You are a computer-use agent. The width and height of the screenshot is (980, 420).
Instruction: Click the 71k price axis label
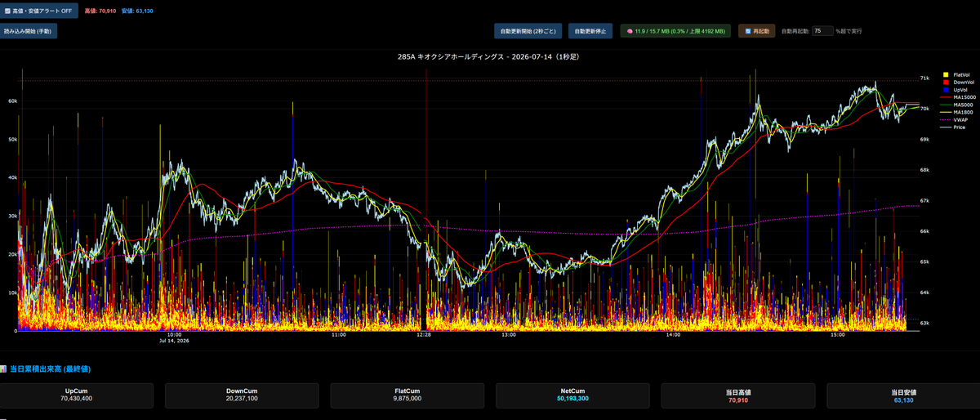tap(924, 78)
